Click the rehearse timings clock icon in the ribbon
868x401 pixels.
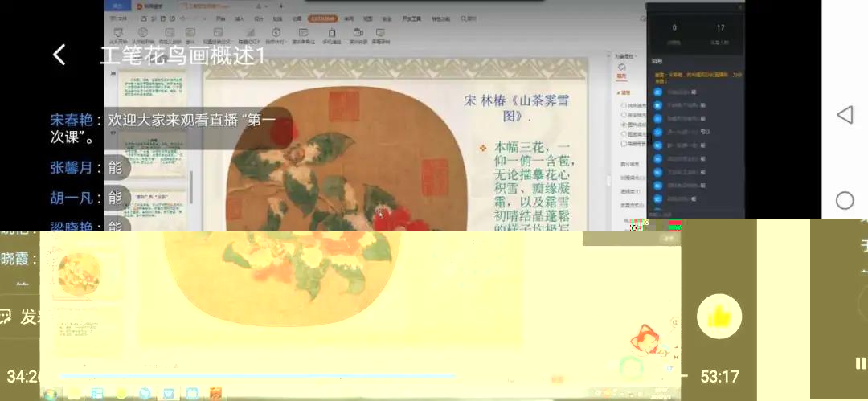tap(275, 35)
